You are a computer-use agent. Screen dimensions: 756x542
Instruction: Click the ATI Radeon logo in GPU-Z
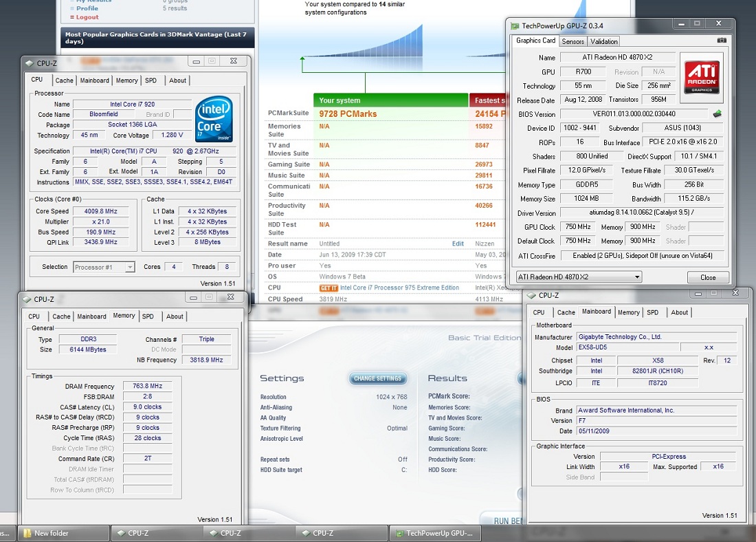(702, 77)
